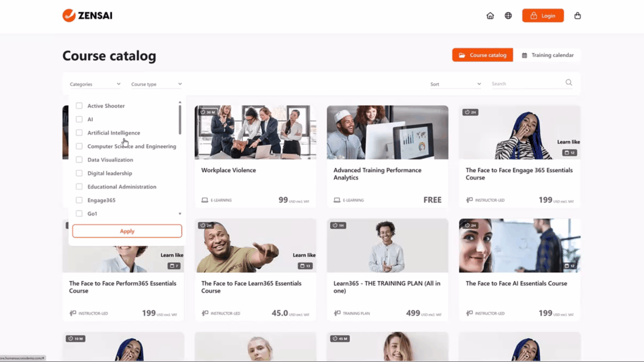Select Computer Science and Engineering checkbox
Viewport: 644px width, 362px height.
click(79, 146)
